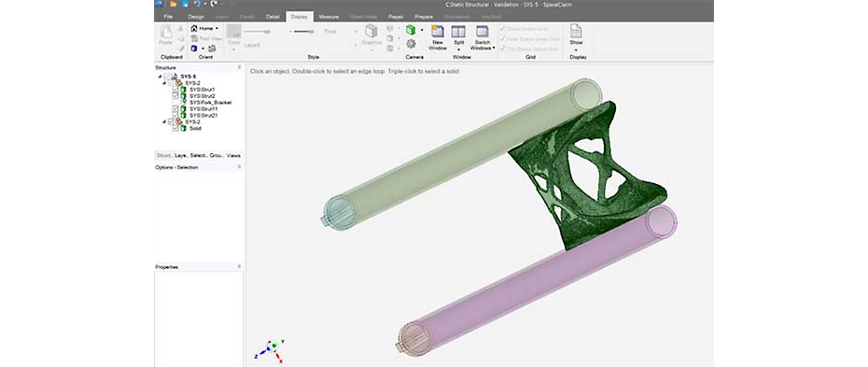The height and width of the screenshot is (367, 868).
Task: Click the blue cube view orientation icon
Action: (194, 49)
